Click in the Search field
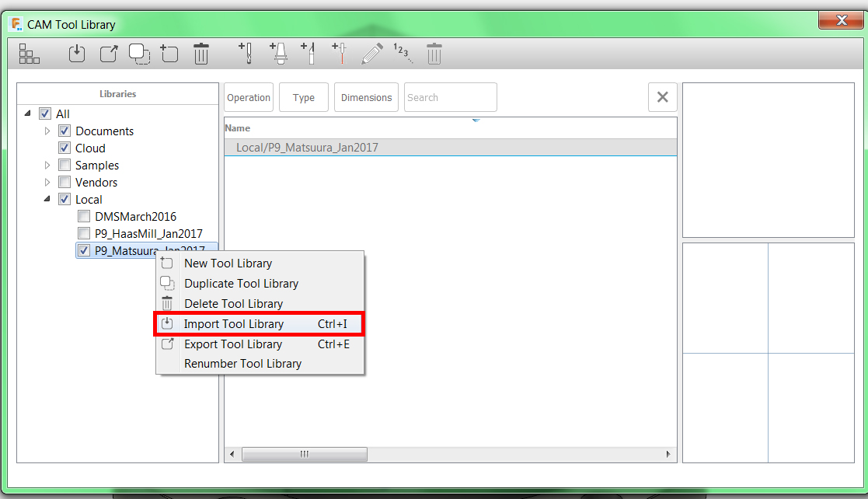 (450, 97)
